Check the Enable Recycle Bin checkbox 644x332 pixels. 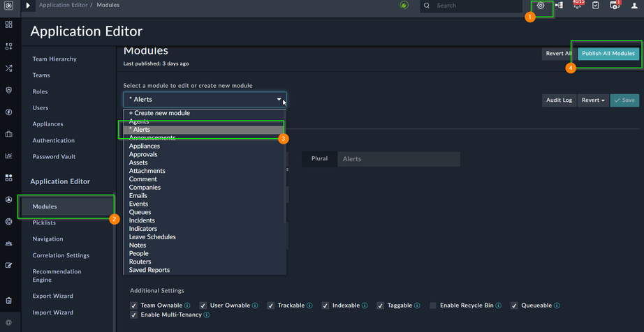coord(433,305)
